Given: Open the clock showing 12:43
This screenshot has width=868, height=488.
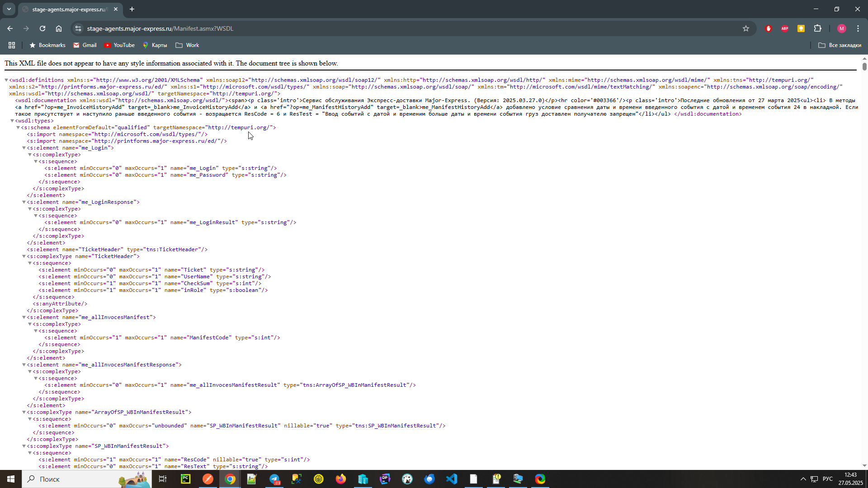Looking at the screenshot, I should [x=850, y=479].
